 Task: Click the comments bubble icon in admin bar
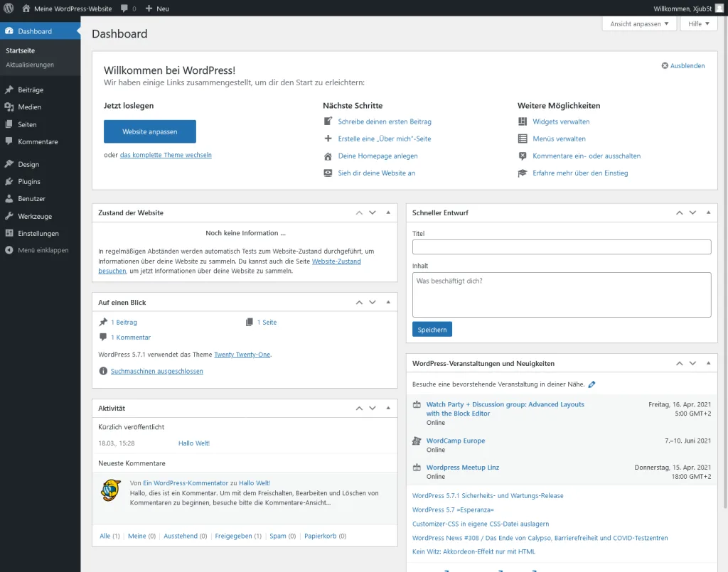point(124,9)
